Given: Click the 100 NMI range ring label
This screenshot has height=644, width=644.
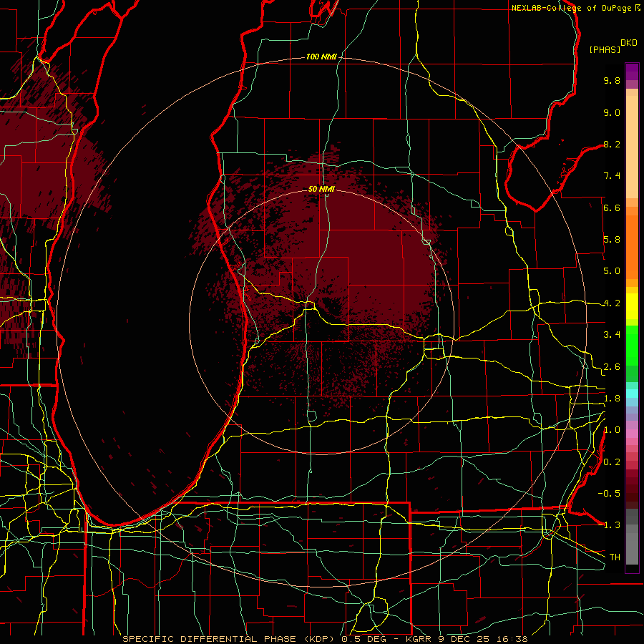Looking at the screenshot, I should click(x=321, y=57).
